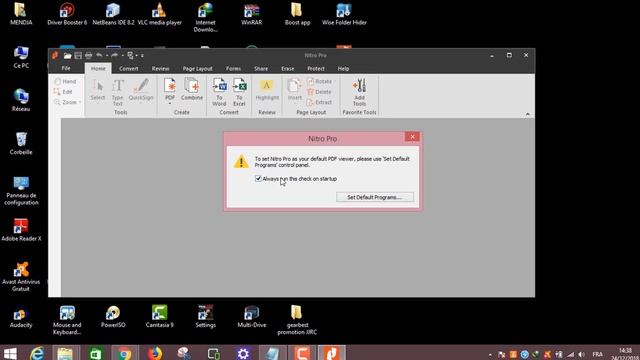
Task: Switch to the Erase tab
Action: click(x=288, y=69)
